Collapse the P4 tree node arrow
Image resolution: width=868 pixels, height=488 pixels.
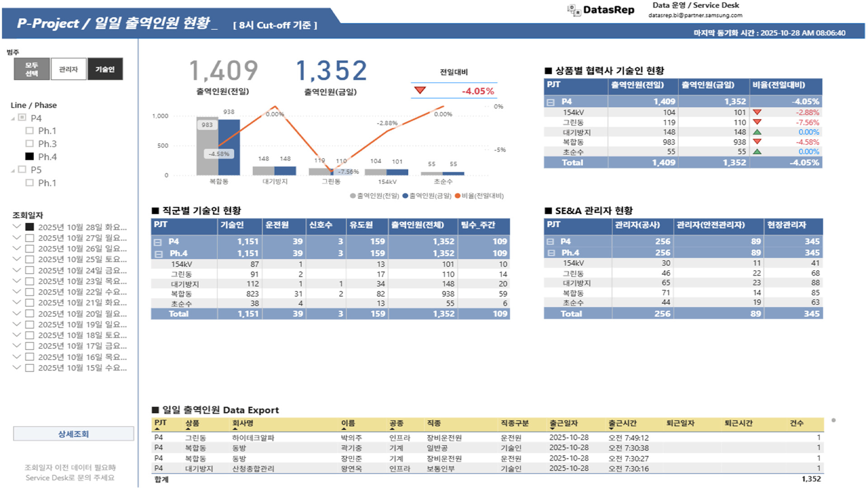[x=13, y=118]
